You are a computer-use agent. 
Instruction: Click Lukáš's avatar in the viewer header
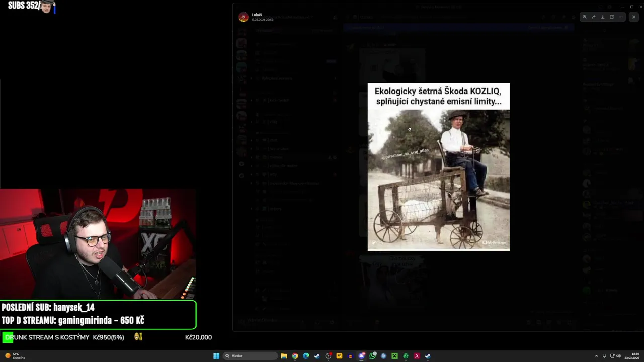tap(244, 17)
